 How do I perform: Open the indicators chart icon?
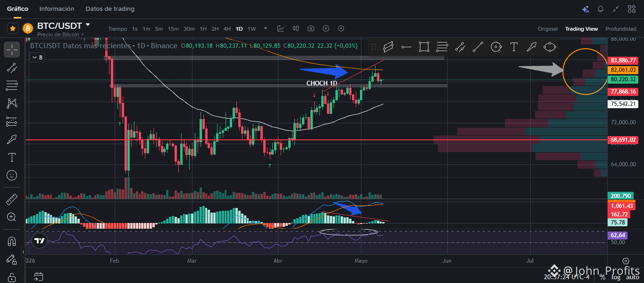point(281,28)
